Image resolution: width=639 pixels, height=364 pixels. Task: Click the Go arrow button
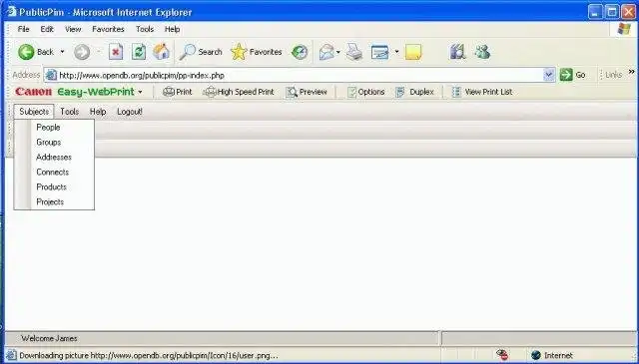click(x=566, y=75)
